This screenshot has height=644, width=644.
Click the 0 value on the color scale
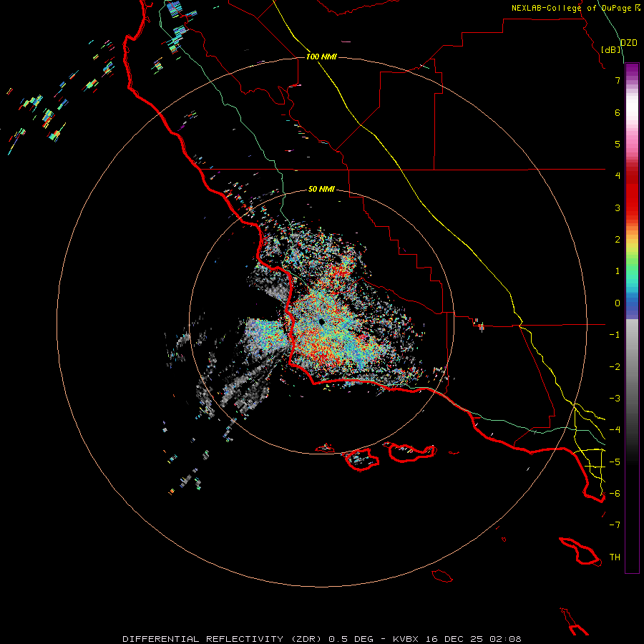[x=618, y=303]
